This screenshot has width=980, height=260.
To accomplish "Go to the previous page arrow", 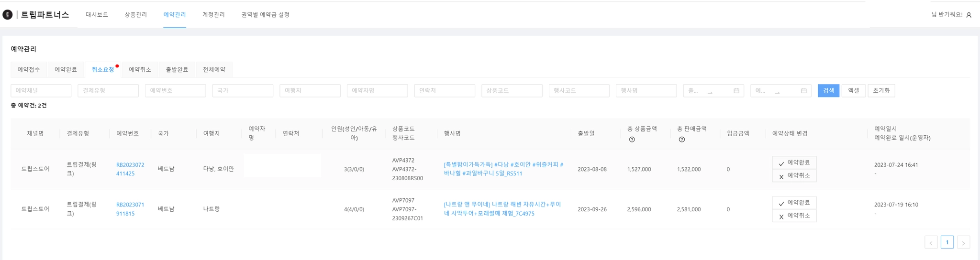I will tap(931, 243).
